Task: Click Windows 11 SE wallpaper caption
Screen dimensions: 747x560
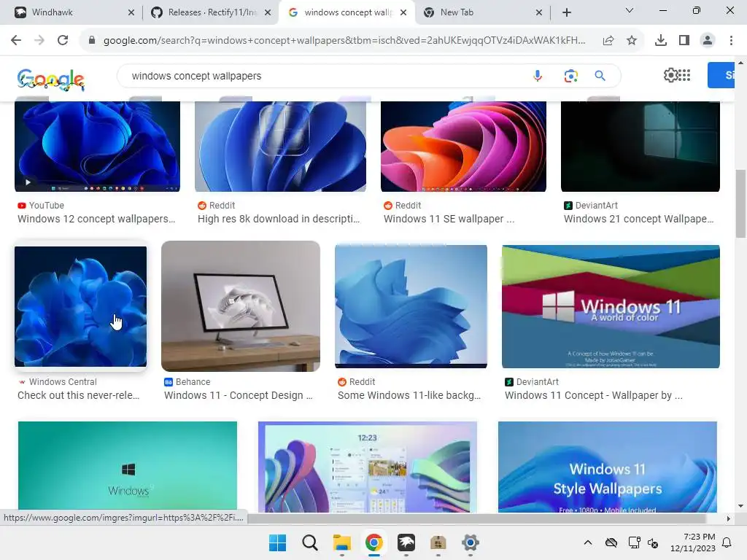Action: 449,219
